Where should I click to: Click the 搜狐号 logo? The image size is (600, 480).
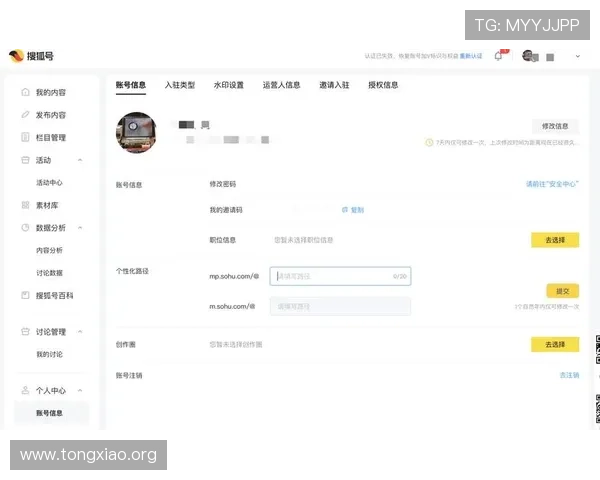[31, 56]
